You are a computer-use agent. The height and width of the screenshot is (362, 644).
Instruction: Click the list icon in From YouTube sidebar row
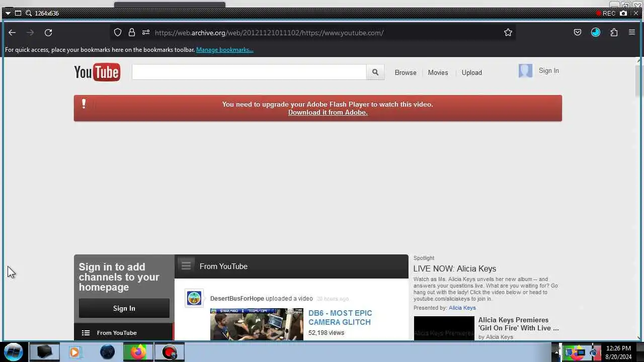coord(86,333)
